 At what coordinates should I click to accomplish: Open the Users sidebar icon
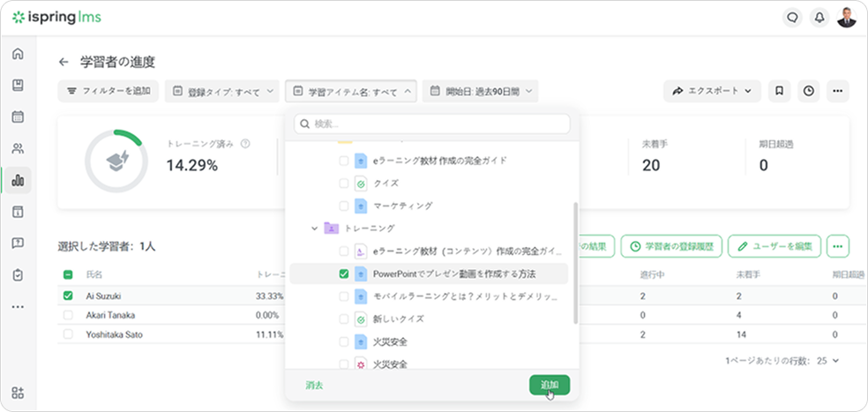tap(18, 148)
